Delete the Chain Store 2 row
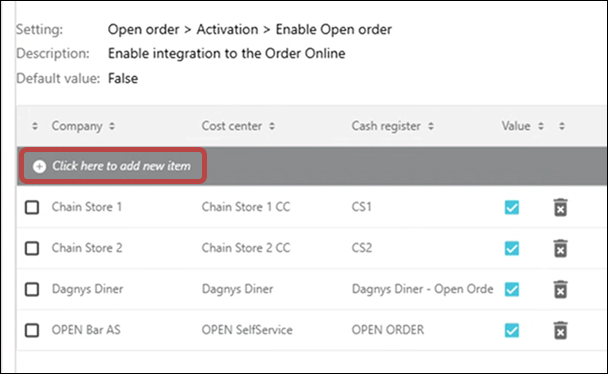Screen dimensions: 608x374 click(560, 248)
